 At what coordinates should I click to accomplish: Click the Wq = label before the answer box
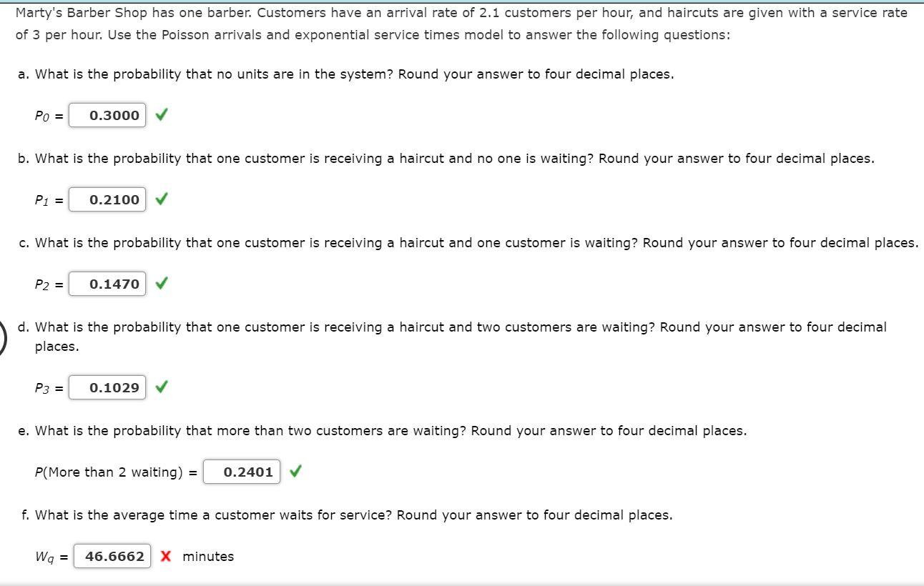click(x=50, y=556)
